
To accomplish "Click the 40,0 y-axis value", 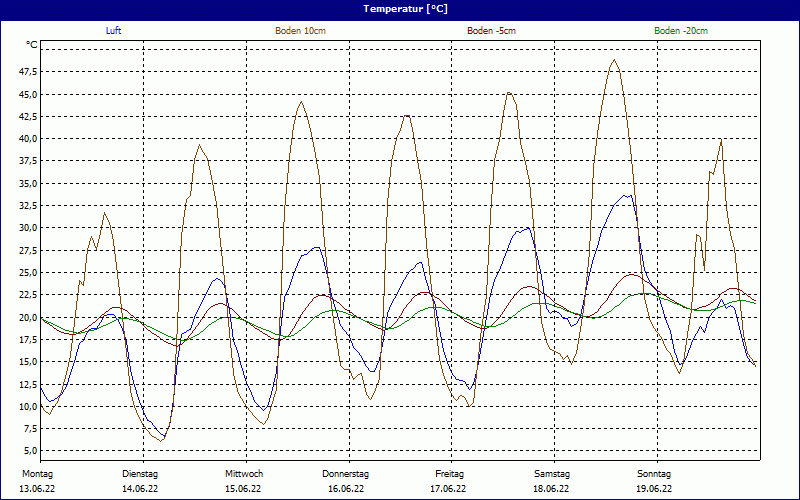I will (28, 139).
